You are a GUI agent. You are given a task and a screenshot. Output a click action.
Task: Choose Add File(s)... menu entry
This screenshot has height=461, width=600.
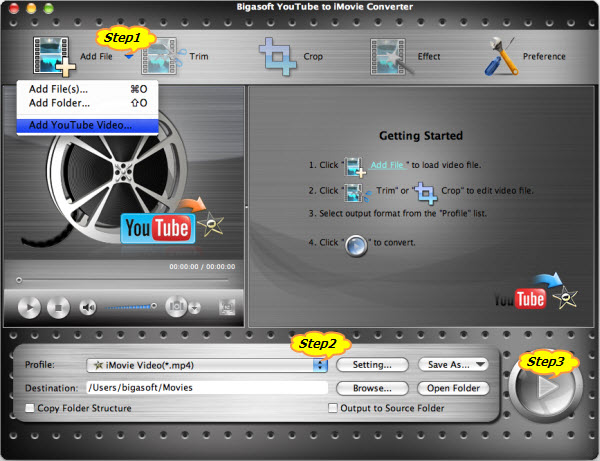[87, 89]
